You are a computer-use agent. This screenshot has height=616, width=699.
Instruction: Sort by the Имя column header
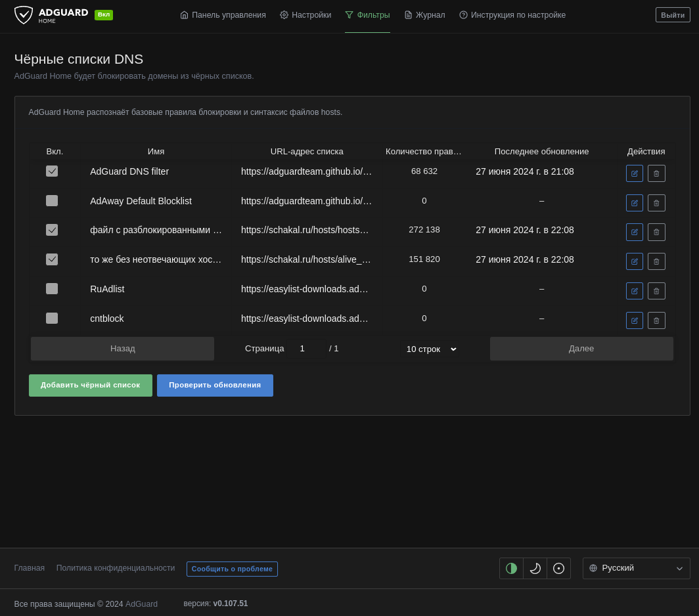click(156, 152)
